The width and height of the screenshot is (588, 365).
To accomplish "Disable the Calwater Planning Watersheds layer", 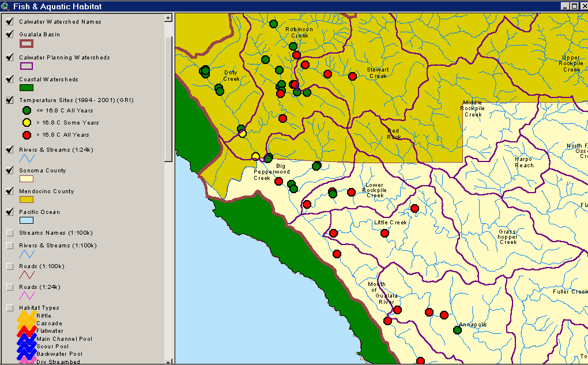I will click(x=10, y=58).
